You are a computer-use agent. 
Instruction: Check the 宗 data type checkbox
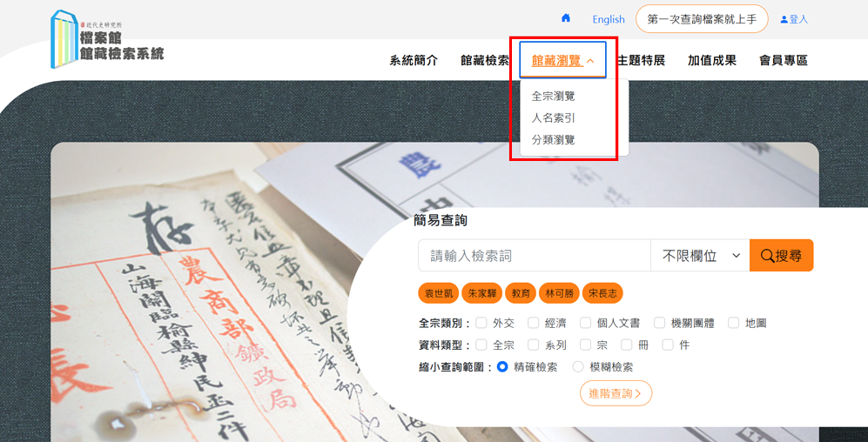(x=586, y=345)
